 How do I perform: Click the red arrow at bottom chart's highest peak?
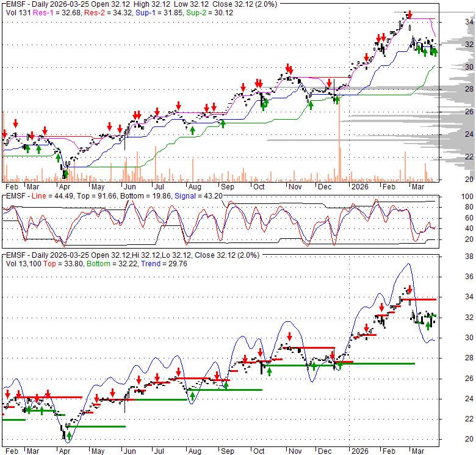coord(410,289)
